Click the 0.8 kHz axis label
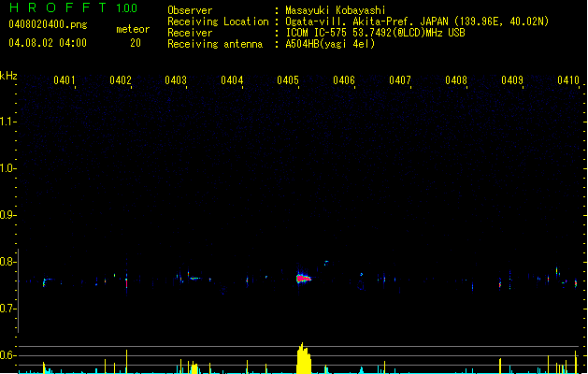This screenshot has width=588, height=374. (7, 262)
